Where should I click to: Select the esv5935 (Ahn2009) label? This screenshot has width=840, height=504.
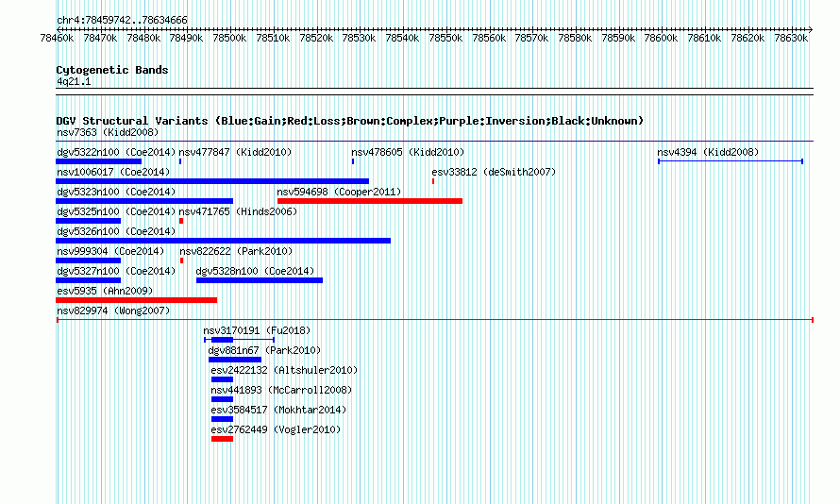coord(105,291)
